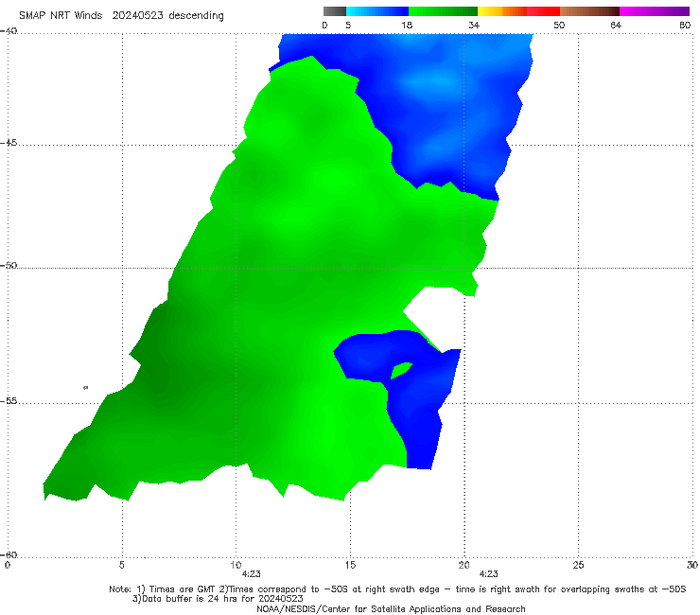Click the lower blue wind area near -55 latitude
Screen dimensions: 700x615
415,402
